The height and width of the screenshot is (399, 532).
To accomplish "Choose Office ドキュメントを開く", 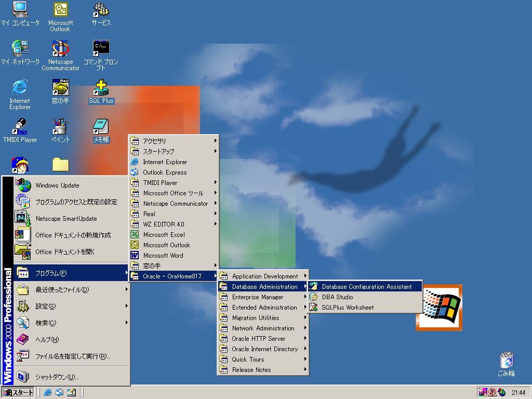I will pyautogui.click(x=71, y=252).
